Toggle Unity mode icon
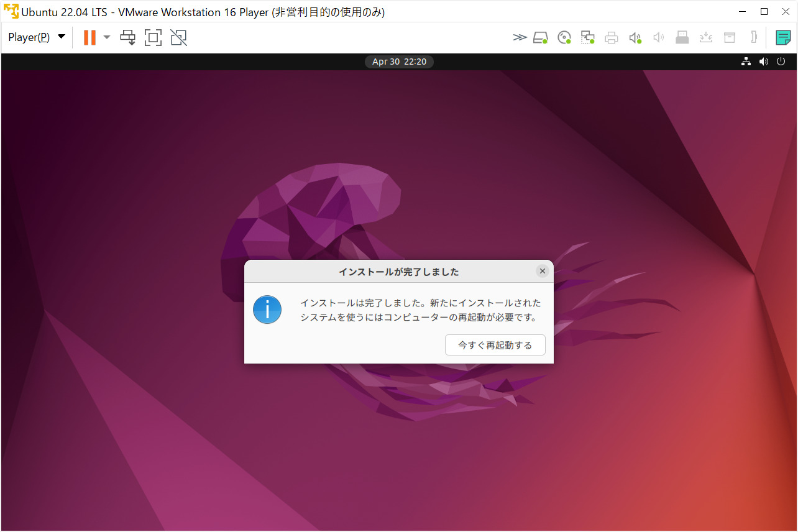798x532 pixels. click(179, 38)
